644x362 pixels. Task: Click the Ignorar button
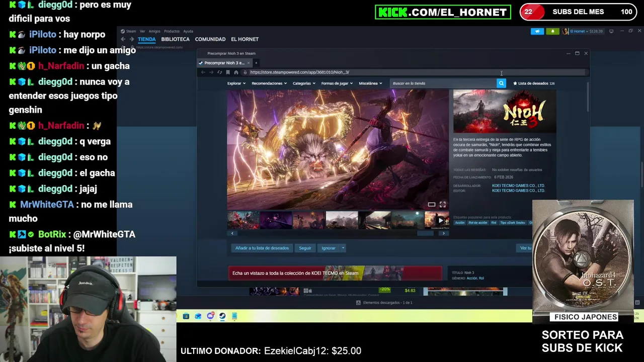click(x=329, y=248)
